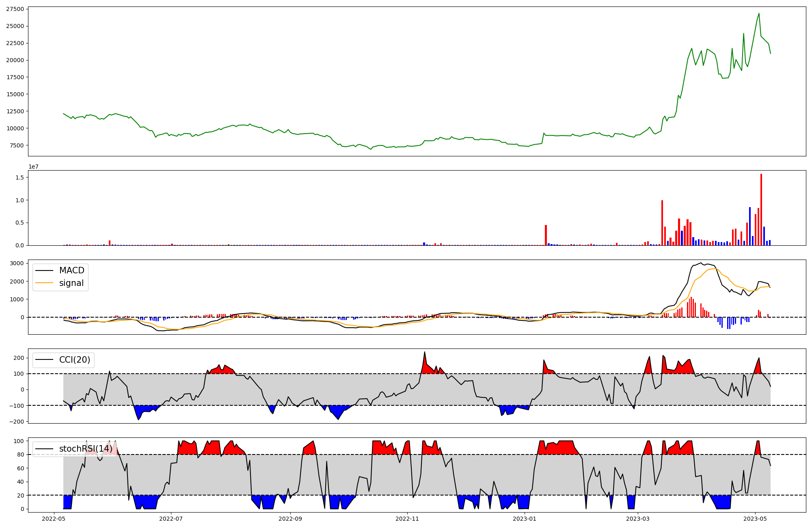Click the 1e7 volume scale label
This screenshot has height=528, width=812.
pyautogui.click(x=33, y=167)
